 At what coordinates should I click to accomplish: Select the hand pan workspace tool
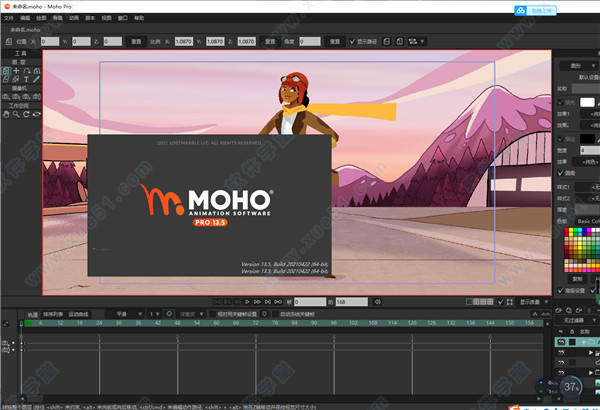pyautogui.click(x=6, y=113)
